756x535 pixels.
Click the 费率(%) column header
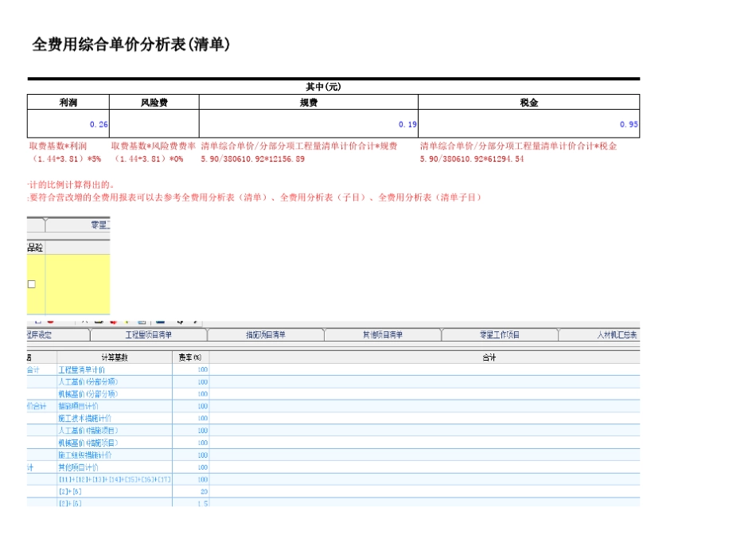point(190,357)
